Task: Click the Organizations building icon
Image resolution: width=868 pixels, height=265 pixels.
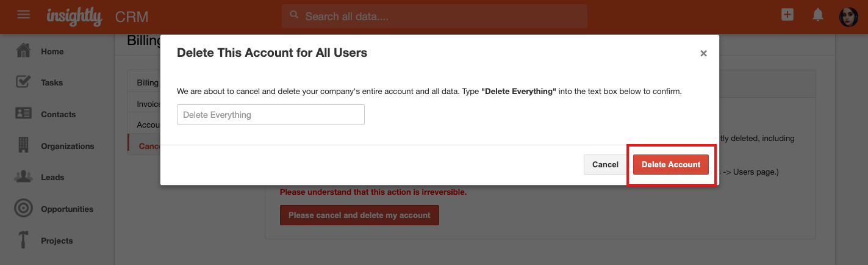Action: tap(23, 145)
